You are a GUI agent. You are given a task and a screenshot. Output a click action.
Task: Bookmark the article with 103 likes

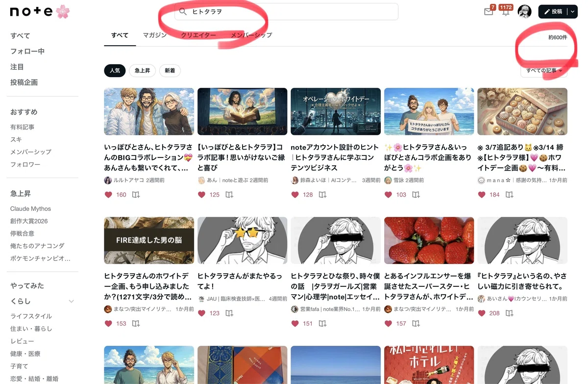[416, 195]
